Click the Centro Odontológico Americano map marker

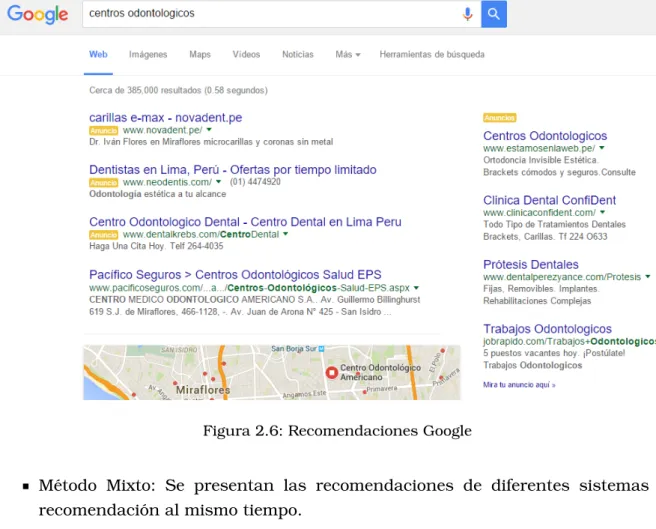pyautogui.click(x=332, y=372)
